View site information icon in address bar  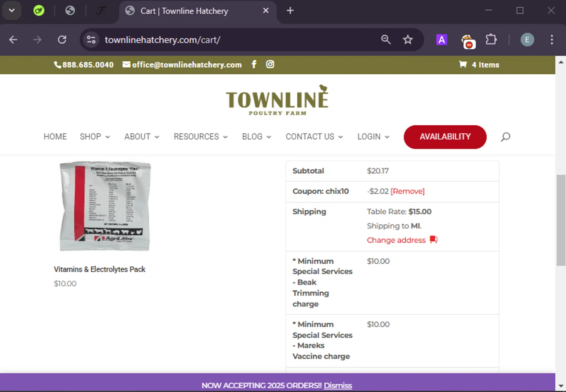91,40
